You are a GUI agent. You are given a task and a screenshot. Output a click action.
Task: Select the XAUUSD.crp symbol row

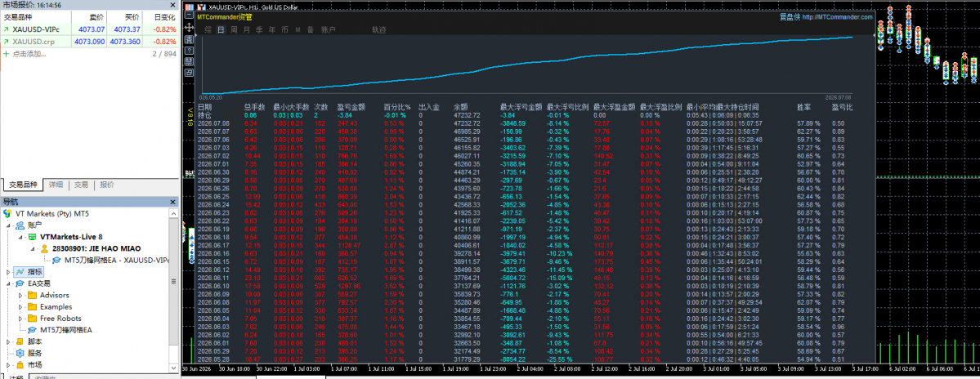coord(89,41)
